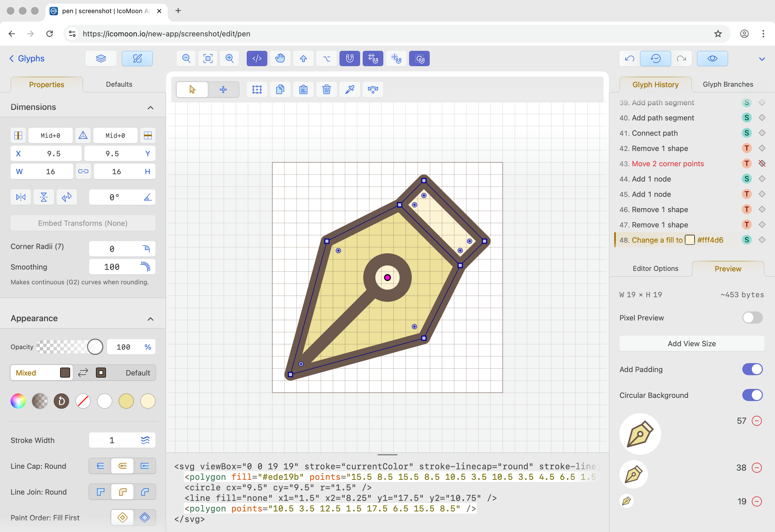Open the chevron dropdown at top right
The image size is (775, 532).
pyautogui.click(x=762, y=59)
